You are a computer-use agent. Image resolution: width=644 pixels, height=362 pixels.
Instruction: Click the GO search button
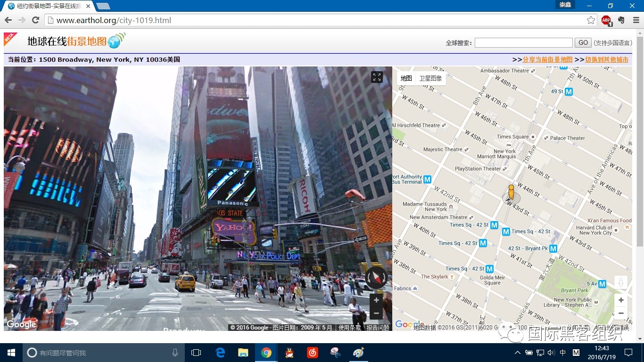pyautogui.click(x=583, y=42)
